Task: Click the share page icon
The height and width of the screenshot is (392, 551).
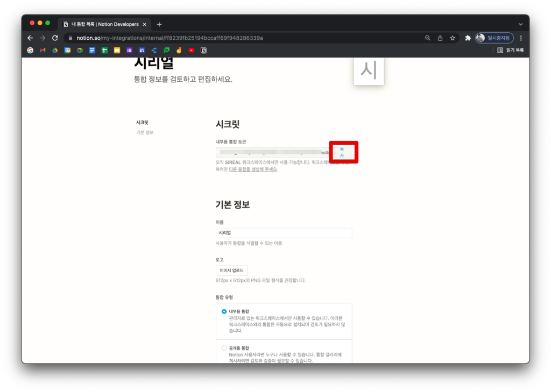Action: [440, 38]
